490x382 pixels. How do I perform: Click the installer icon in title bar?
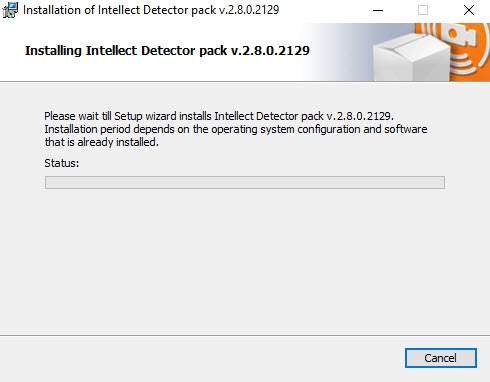(x=10, y=10)
